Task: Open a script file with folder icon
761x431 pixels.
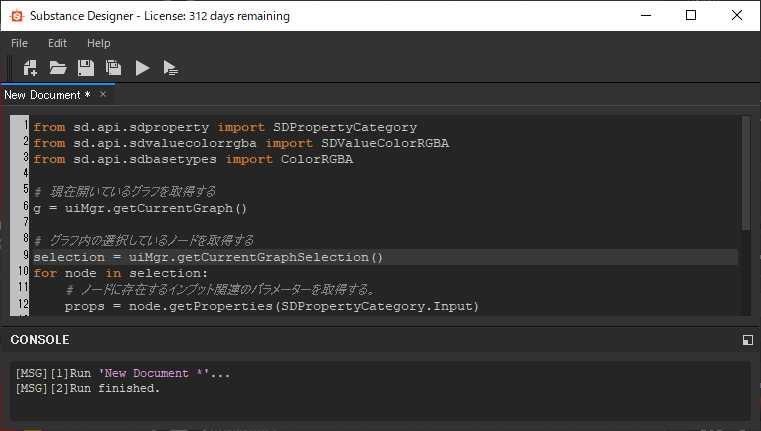Action: click(x=58, y=68)
